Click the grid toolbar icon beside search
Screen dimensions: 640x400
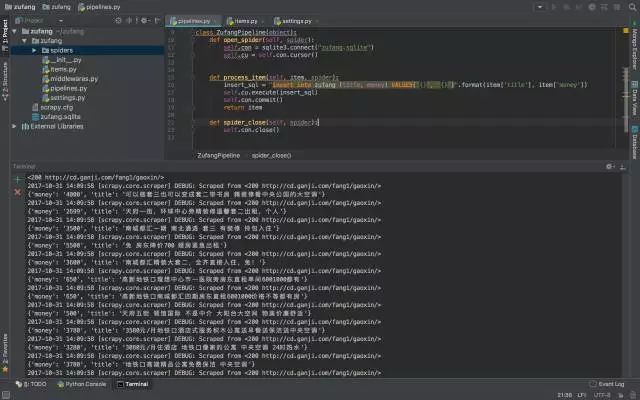(x=617, y=7)
